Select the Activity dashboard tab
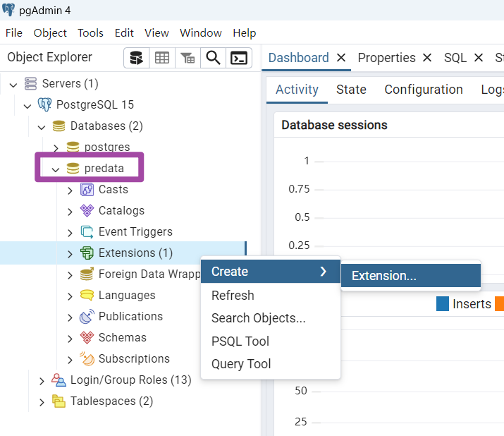The height and width of the screenshot is (436, 504). pyautogui.click(x=297, y=90)
